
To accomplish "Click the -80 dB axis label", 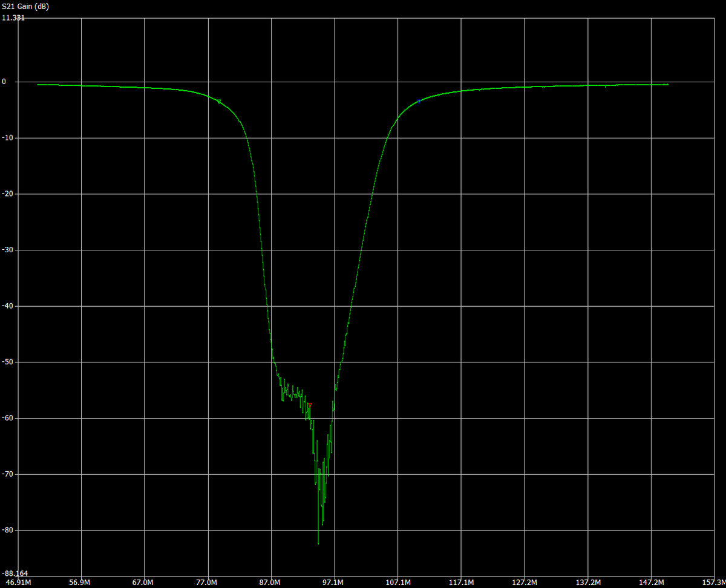I will [7, 530].
